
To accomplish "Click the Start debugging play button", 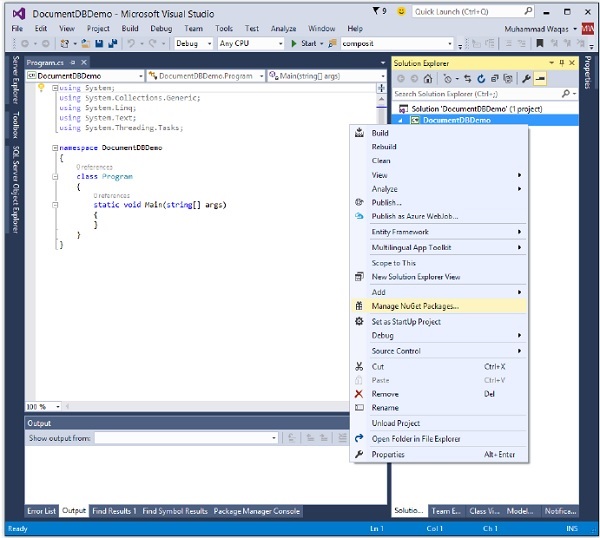I will [294, 44].
